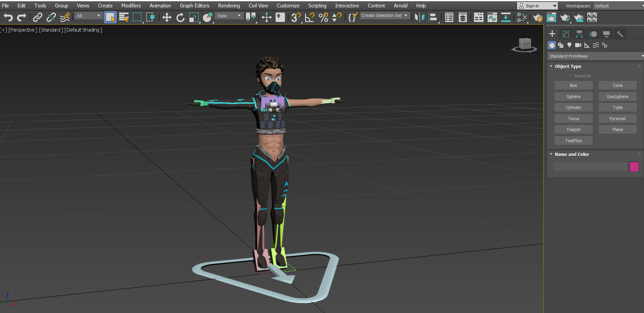Click the Sphere primitive button
Screen dimensions: 644x313
tap(573, 96)
